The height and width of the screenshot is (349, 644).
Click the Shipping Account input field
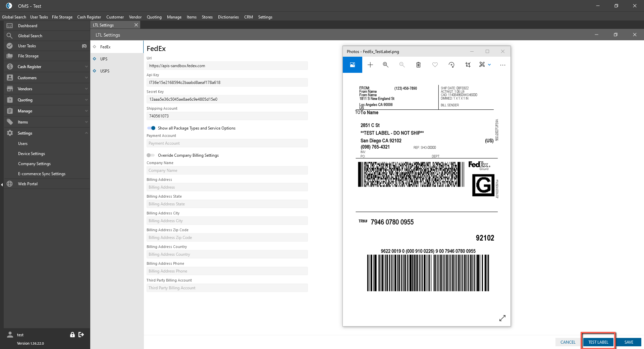click(x=227, y=116)
